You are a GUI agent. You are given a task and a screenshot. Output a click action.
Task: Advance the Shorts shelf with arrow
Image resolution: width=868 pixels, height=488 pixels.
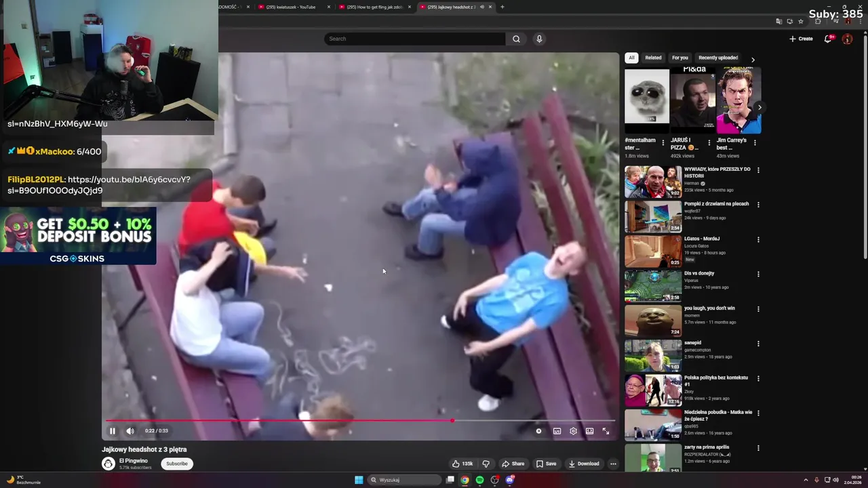(x=759, y=107)
